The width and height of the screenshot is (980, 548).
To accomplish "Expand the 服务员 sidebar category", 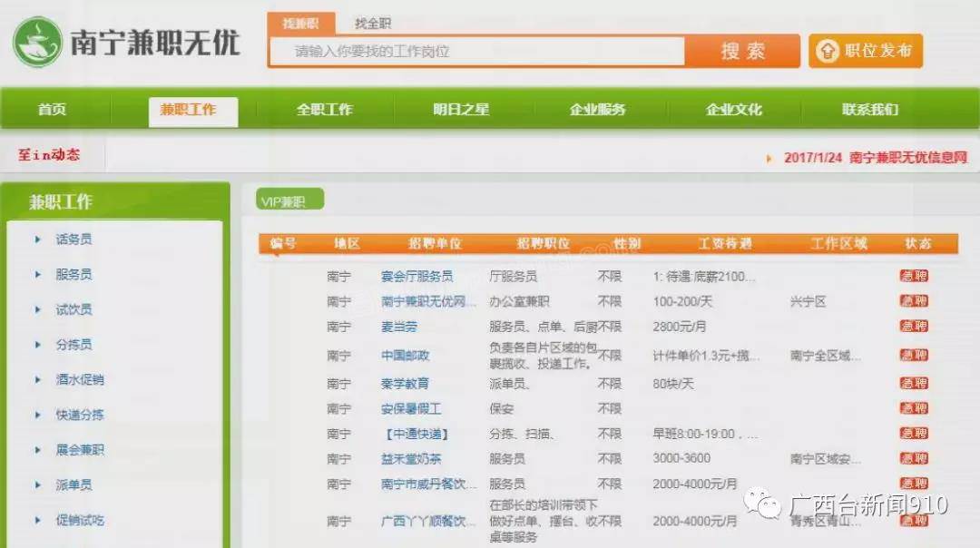I will (73, 274).
